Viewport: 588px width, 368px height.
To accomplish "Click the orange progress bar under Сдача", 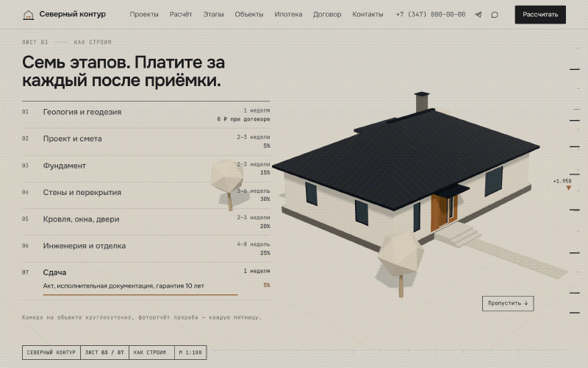I will coord(140,295).
